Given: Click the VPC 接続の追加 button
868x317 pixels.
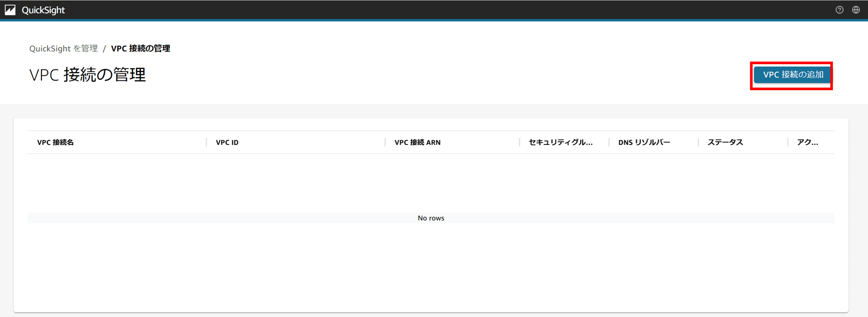Looking at the screenshot, I should tap(792, 75).
